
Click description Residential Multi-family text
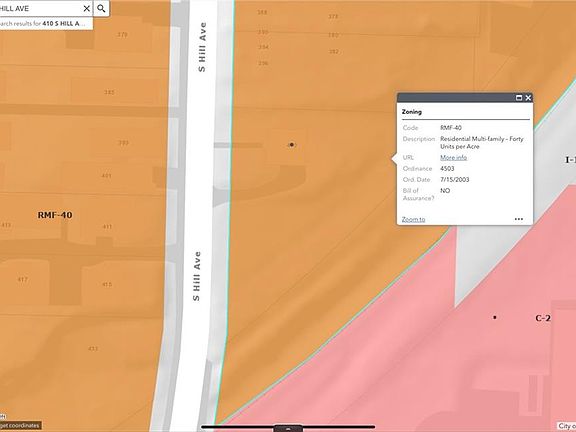point(482,143)
